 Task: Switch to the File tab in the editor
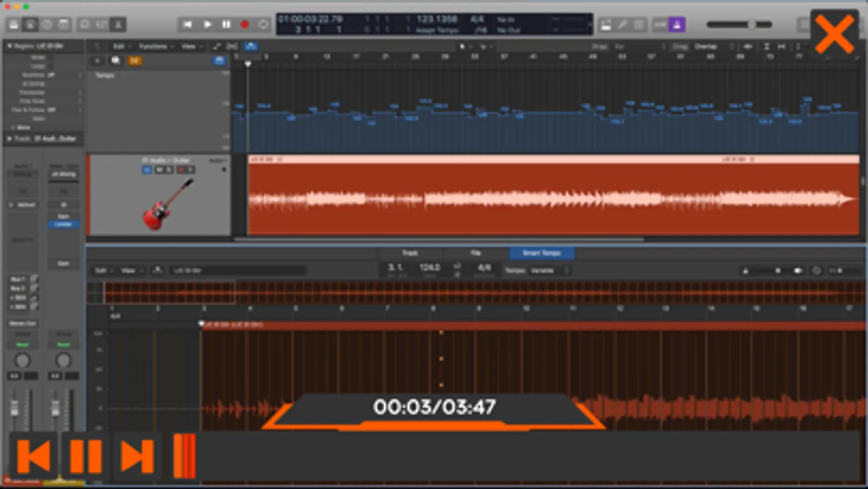tap(476, 253)
